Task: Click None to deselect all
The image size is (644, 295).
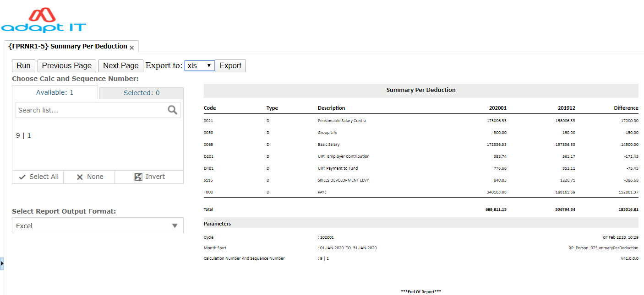Action: pyautogui.click(x=89, y=177)
